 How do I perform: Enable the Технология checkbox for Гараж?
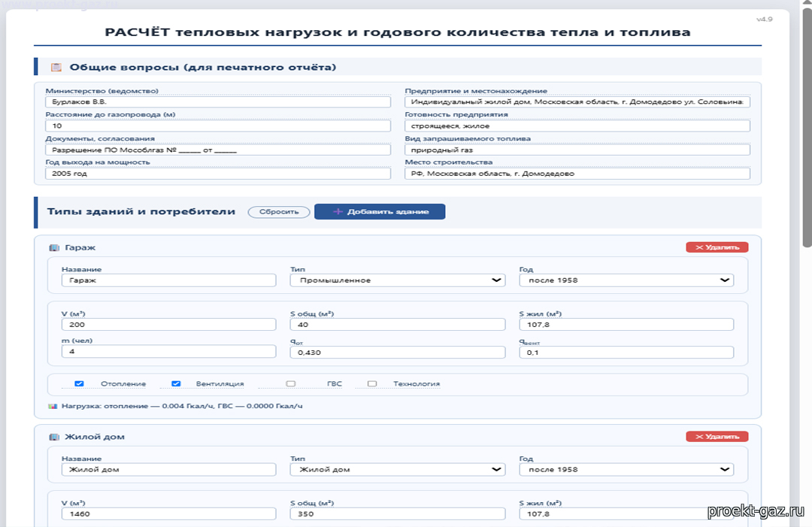tap(372, 383)
